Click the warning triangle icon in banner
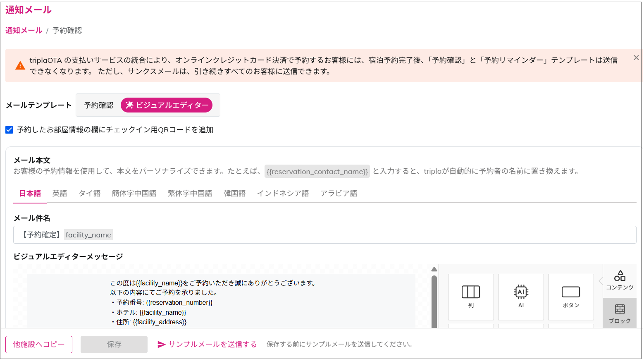The height and width of the screenshot is (359, 644). [20, 65]
